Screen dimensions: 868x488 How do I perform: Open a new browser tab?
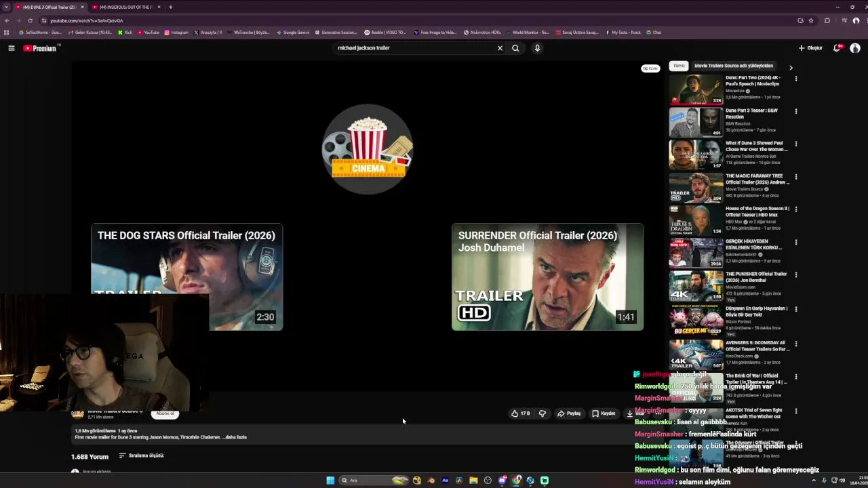[x=170, y=7]
